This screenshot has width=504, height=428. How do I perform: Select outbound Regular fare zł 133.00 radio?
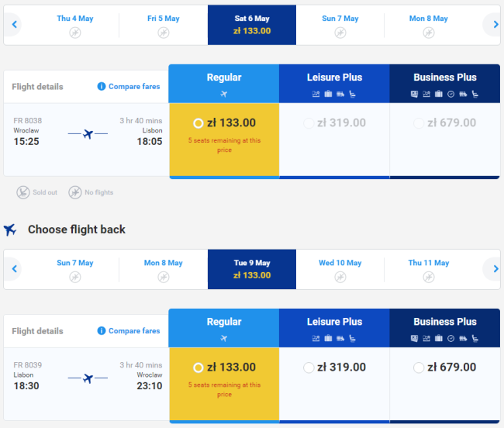[198, 123]
